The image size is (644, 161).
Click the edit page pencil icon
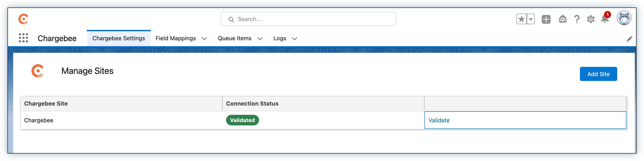[630, 38]
